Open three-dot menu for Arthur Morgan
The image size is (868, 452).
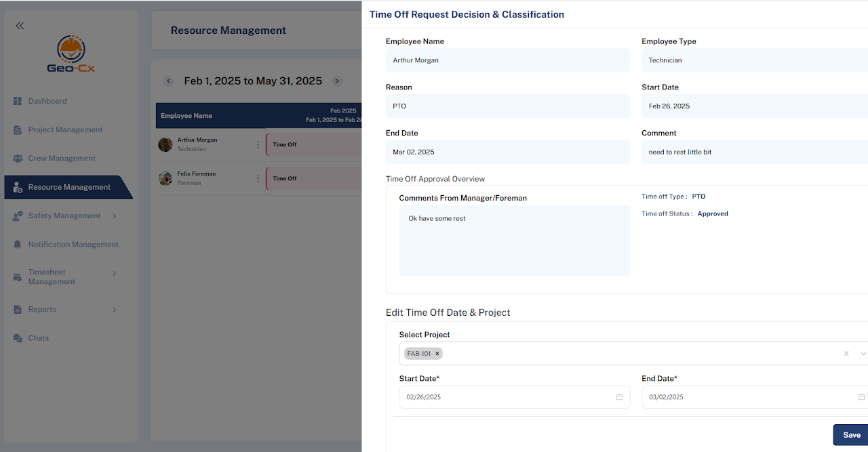point(258,144)
